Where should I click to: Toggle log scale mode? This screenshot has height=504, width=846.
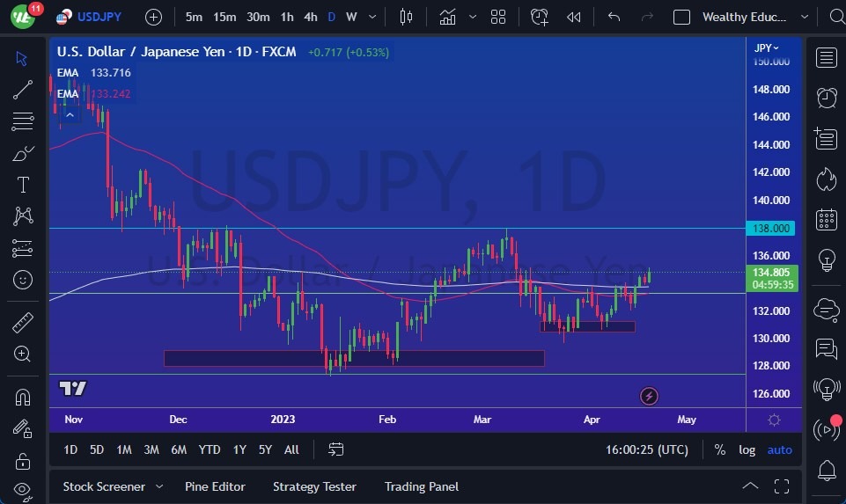pyautogui.click(x=747, y=449)
